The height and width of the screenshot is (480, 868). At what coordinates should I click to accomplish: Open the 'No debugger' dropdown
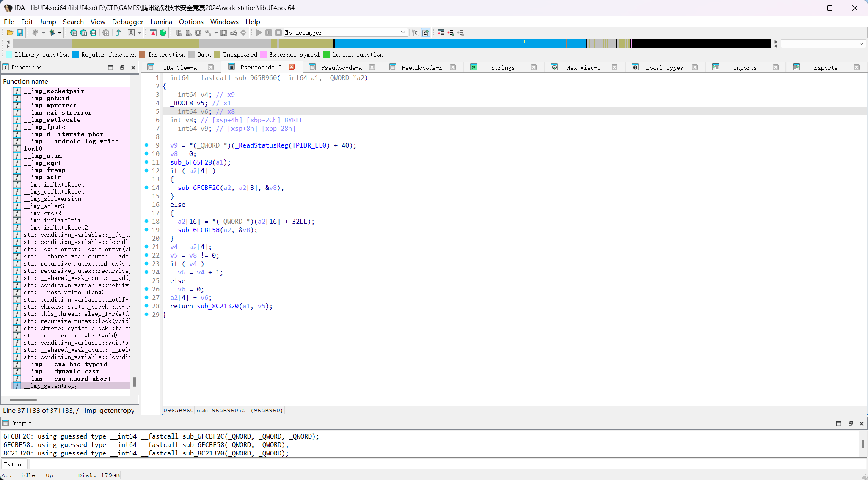[345, 33]
